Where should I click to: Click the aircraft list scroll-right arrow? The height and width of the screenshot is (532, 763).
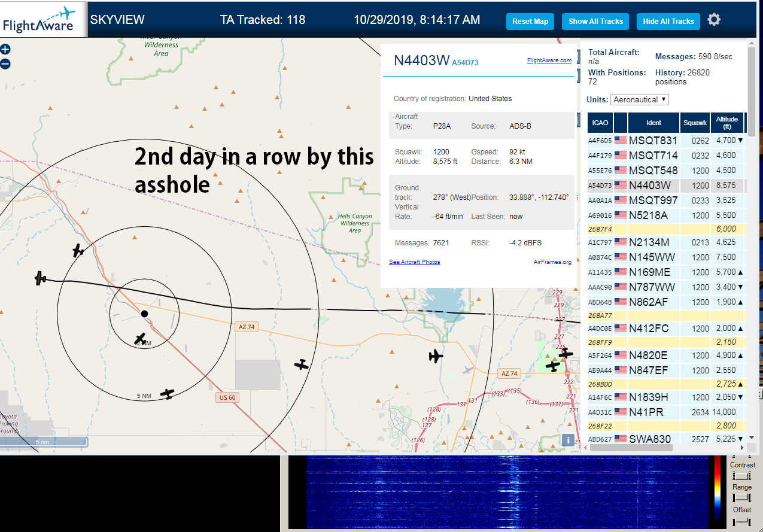tap(741, 447)
